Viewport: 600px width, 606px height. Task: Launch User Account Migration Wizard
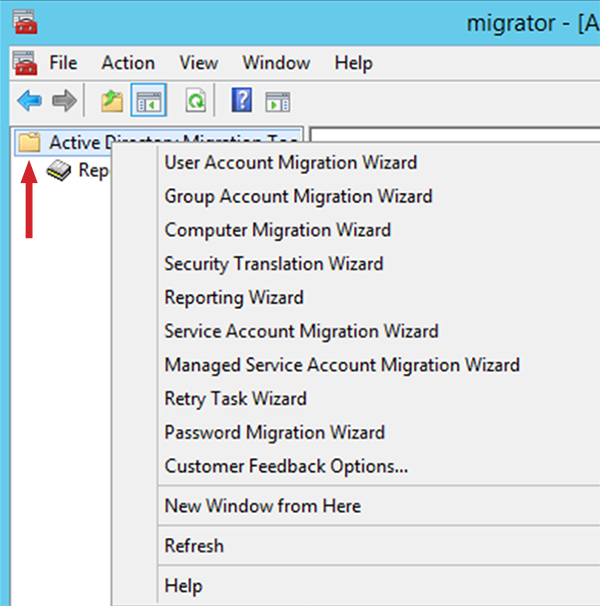[291, 162]
